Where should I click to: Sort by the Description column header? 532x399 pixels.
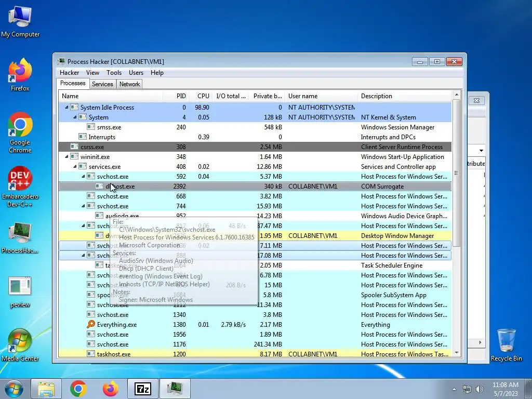pyautogui.click(x=405, y=96)
